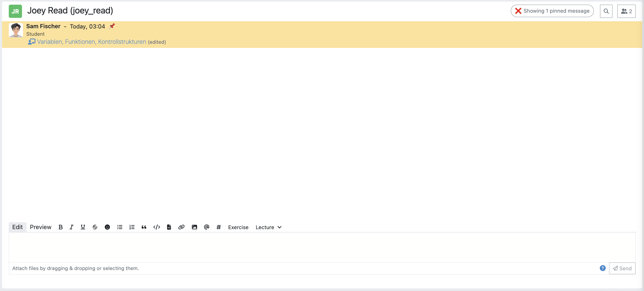Insert a bulleted list
The height and width of the screenshot is (291, 644).
point(119,227)
